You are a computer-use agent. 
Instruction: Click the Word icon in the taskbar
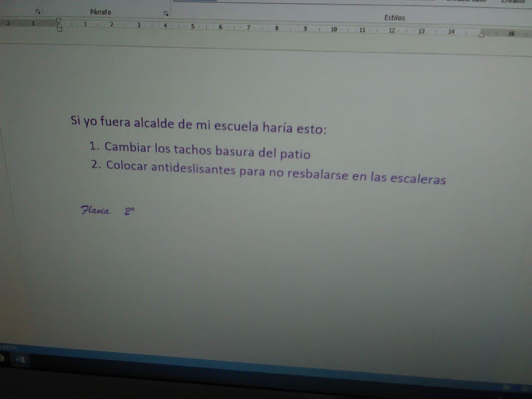[x=20, y=359]
